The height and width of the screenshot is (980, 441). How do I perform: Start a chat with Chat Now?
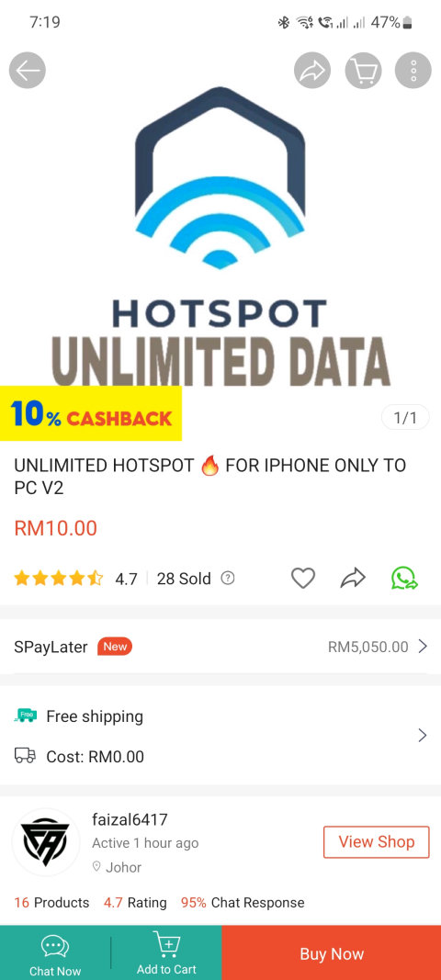55,955
